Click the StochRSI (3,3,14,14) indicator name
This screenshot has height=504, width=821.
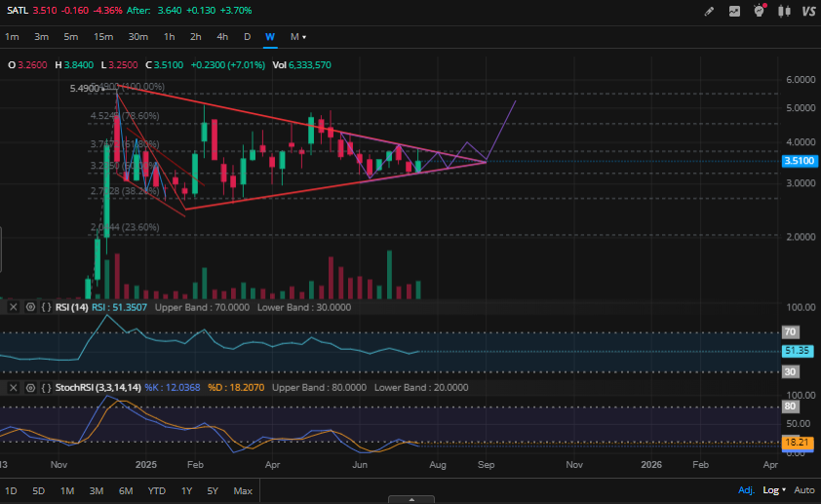tap(98, 388)
